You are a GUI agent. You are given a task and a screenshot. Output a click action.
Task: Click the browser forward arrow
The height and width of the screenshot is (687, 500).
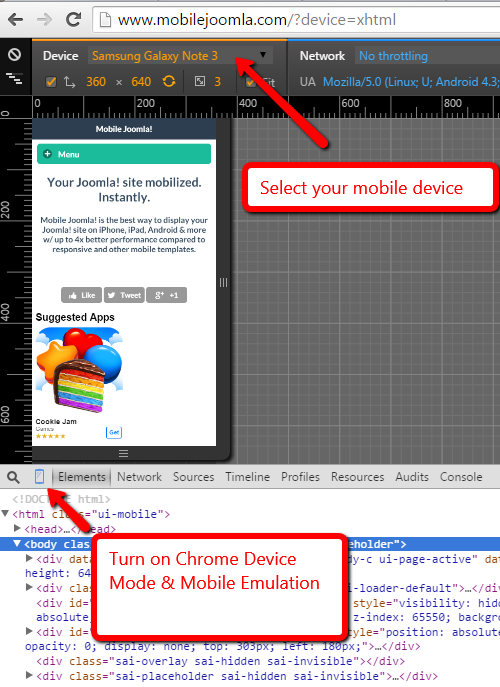tap(44, 19)
